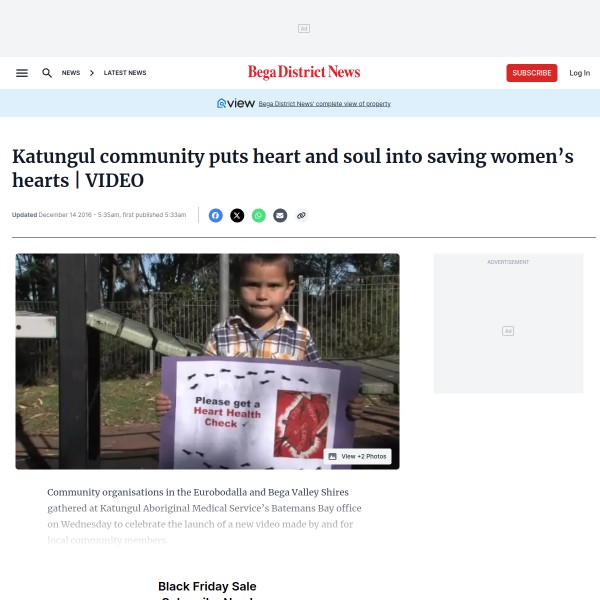
Task: Go to LATEST NEWS breadcrumb
Action: click(x=125, y=73)
